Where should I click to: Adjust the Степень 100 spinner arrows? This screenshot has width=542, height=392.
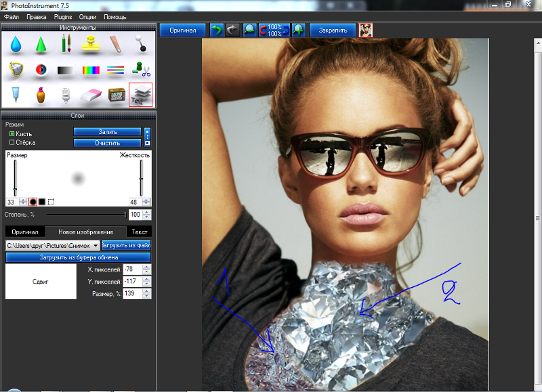(x=147, y=215)
